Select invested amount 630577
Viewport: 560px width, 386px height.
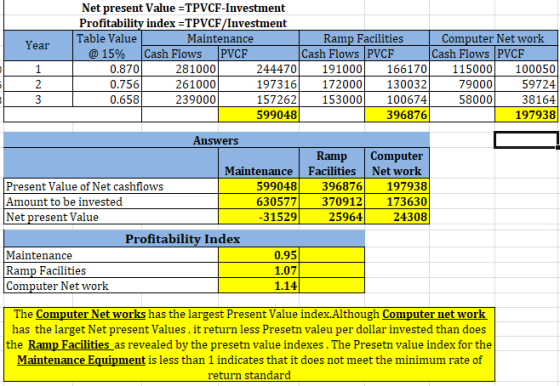coord(259,201)
